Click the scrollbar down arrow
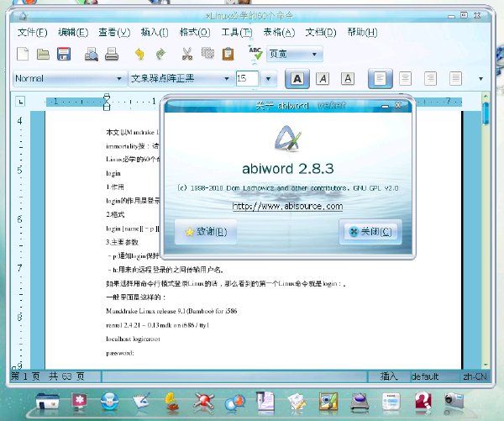 [x=486, y=365]
